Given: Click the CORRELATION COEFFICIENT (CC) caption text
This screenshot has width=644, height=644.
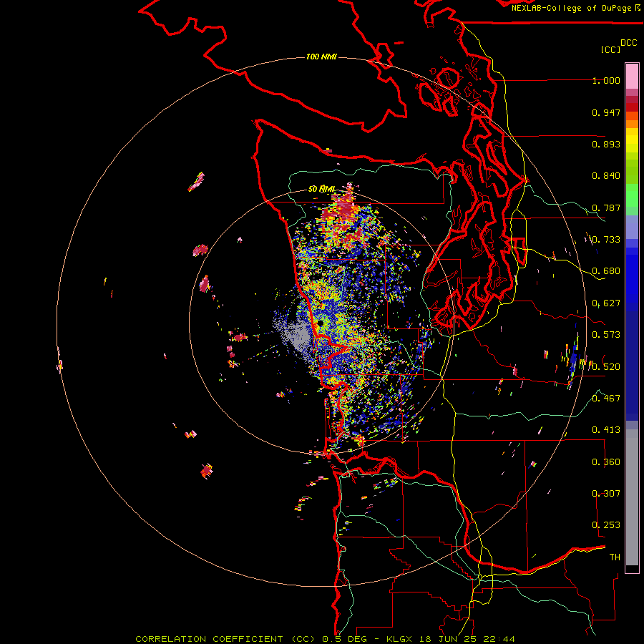Looking at the screenshot, I should click(225, 639).
